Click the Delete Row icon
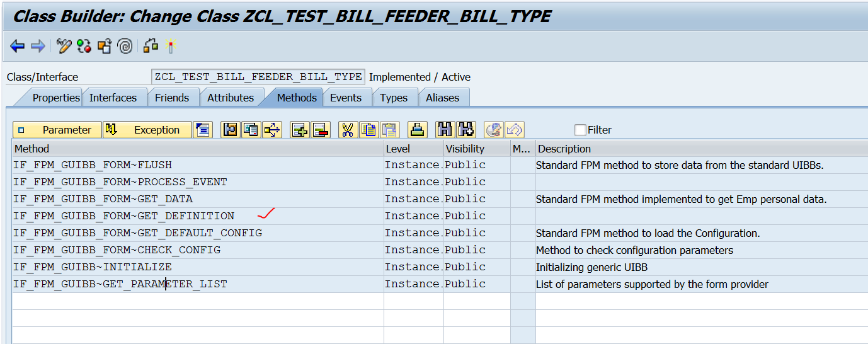The image size is (868, 344). [321, 130]
